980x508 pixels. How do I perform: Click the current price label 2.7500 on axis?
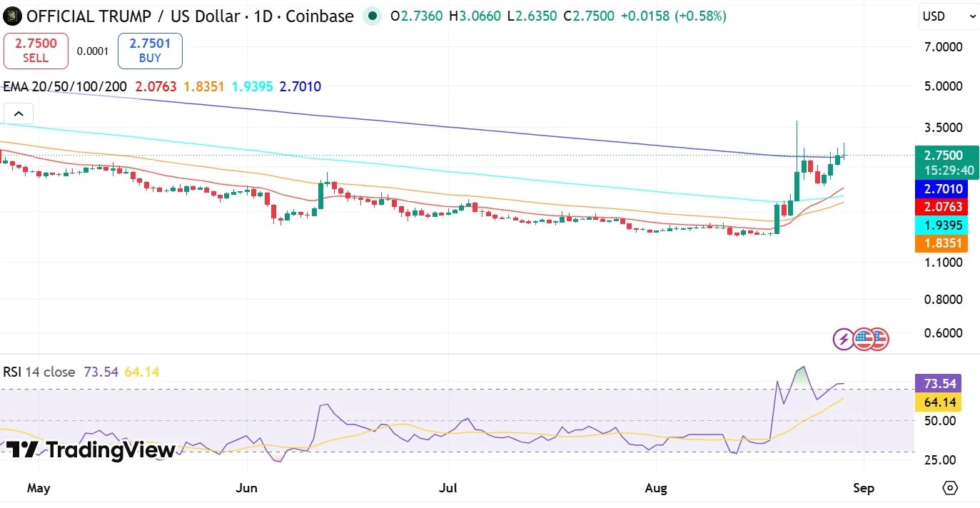point(944,155)
